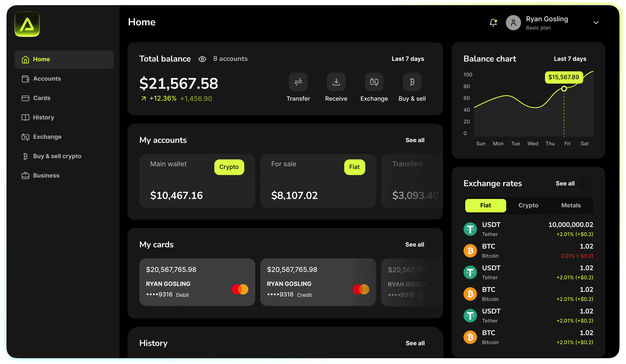Screen dimensions: 626x364
Task: Open the Last 7 days balance filter
Action: pos(408,59)
